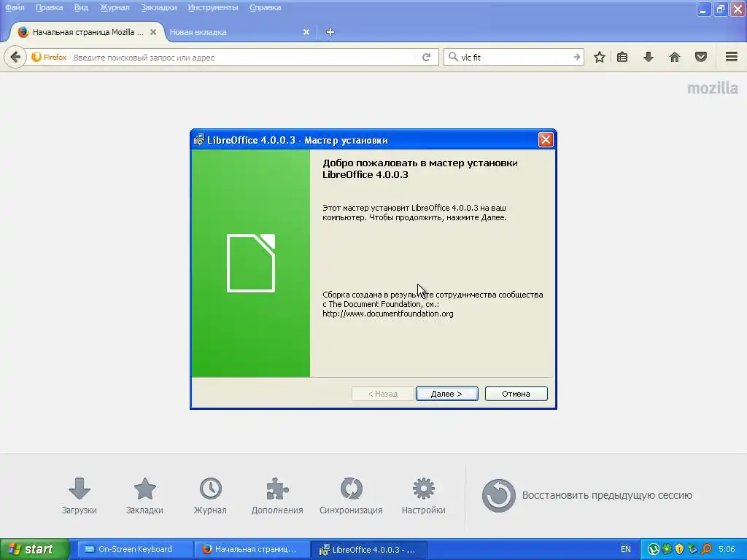The height and width of the screenshot is (560, 747).
Task: Click the EN language indicator
Action: tap(625, 549)
